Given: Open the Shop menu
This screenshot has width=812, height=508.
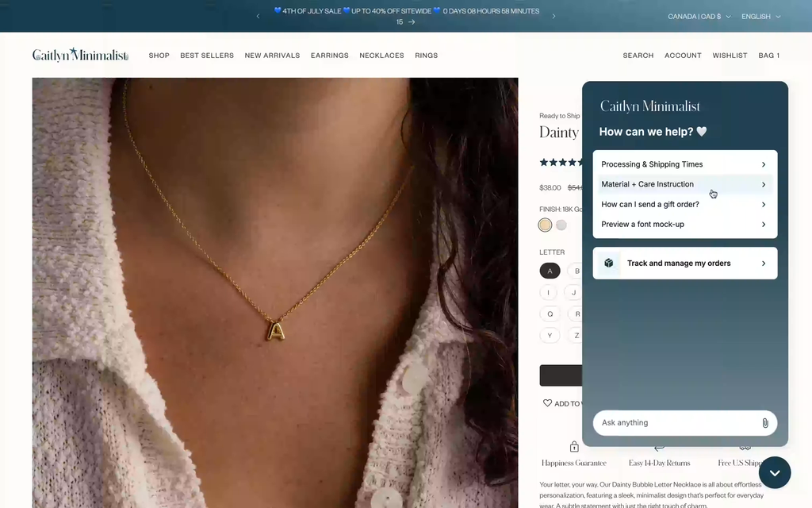Looking at the screenshot, I should click(x=159, y=56).
